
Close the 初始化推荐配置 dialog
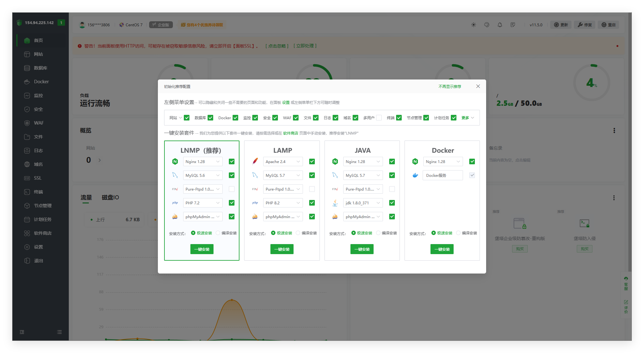(x=478, y=86)
